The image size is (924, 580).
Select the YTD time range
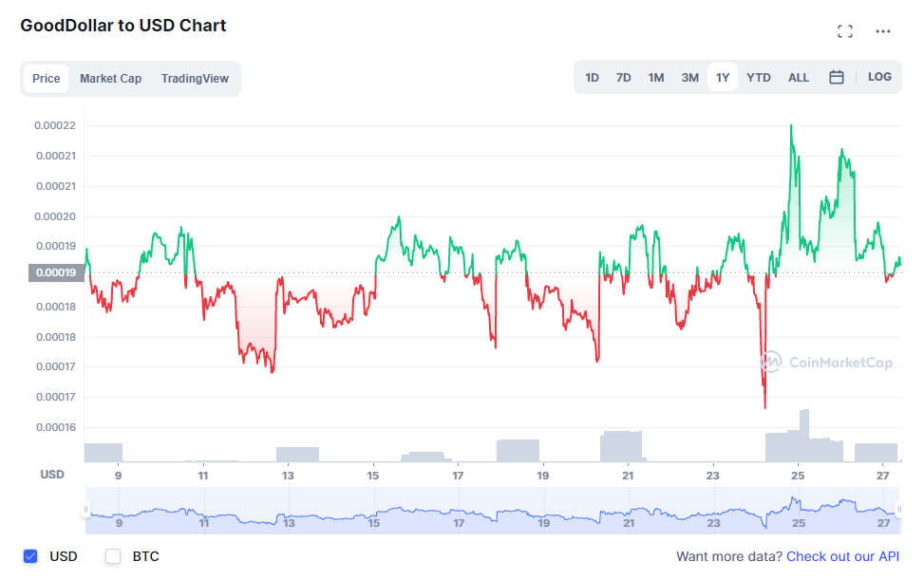tap(759, 78)
